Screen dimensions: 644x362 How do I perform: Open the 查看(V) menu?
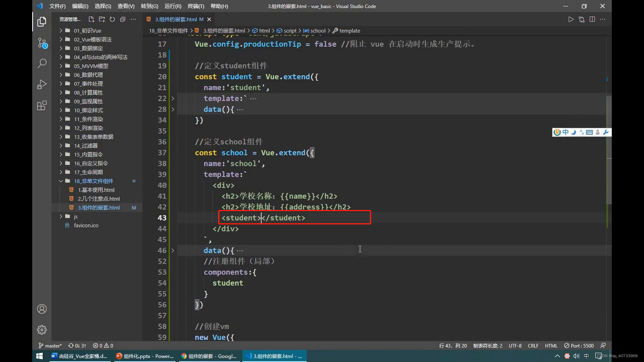126,6
